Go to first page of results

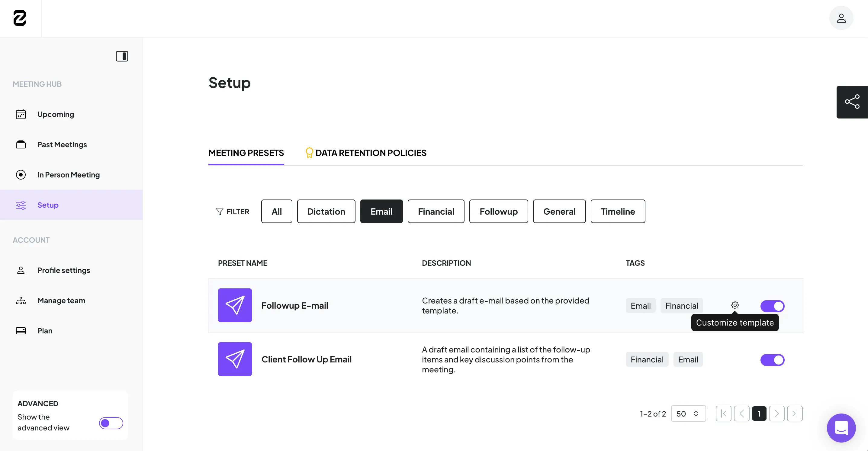723,414
